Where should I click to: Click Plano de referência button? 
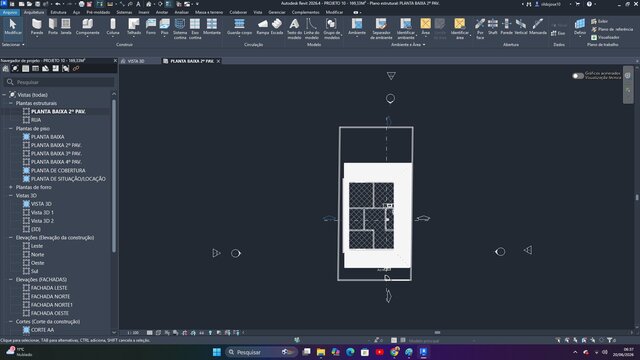611,29
